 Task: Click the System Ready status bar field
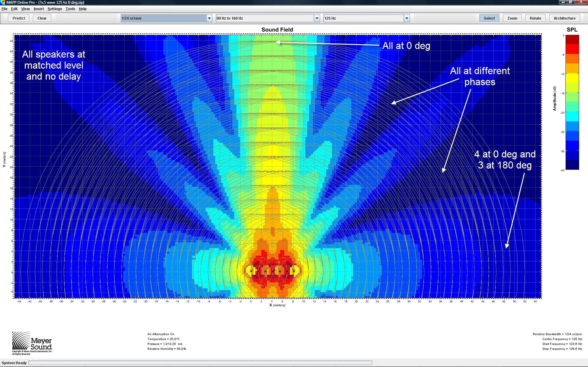tap(14, 363)
